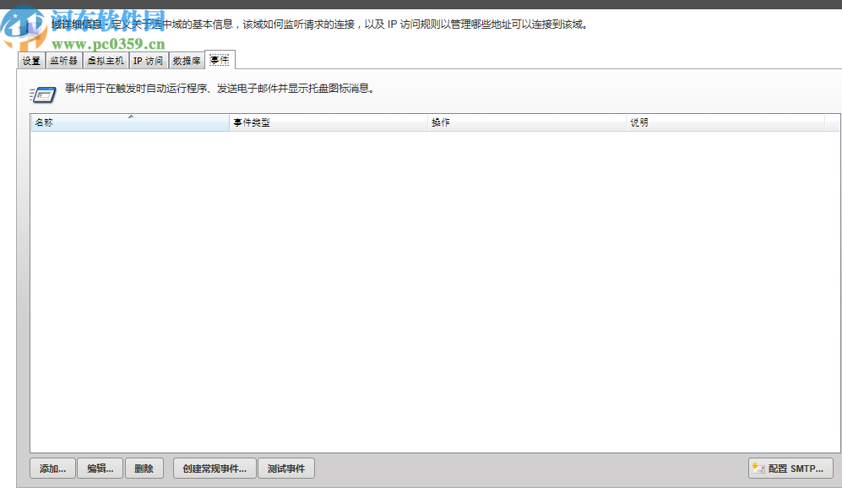Switch to the 数据库 tab

(187, 61)
